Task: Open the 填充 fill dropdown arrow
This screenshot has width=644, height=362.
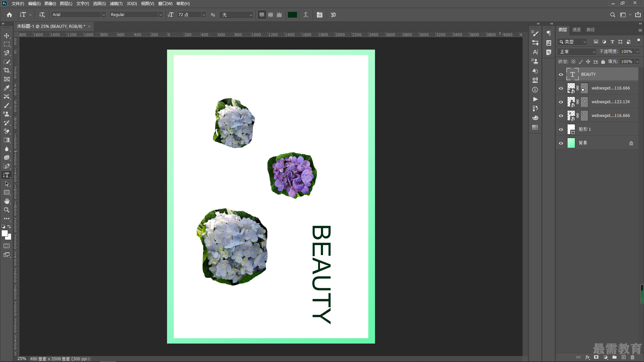Action: tap(637, 62)
